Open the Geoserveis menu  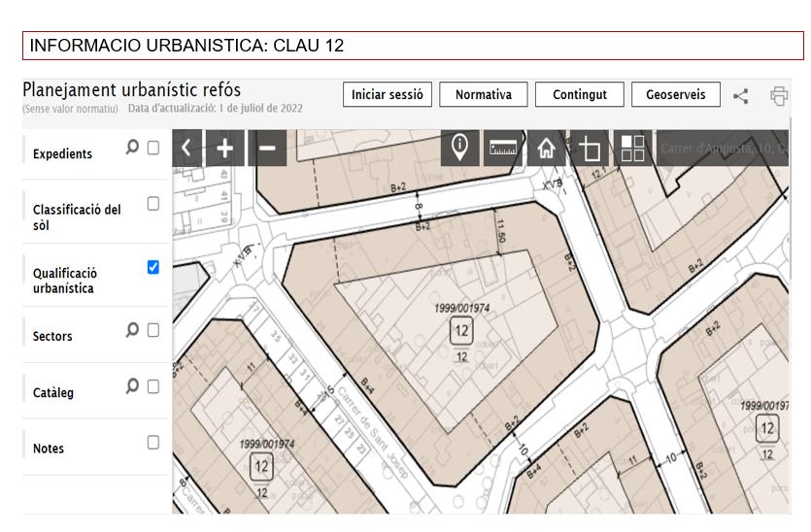tap(676, 94)
